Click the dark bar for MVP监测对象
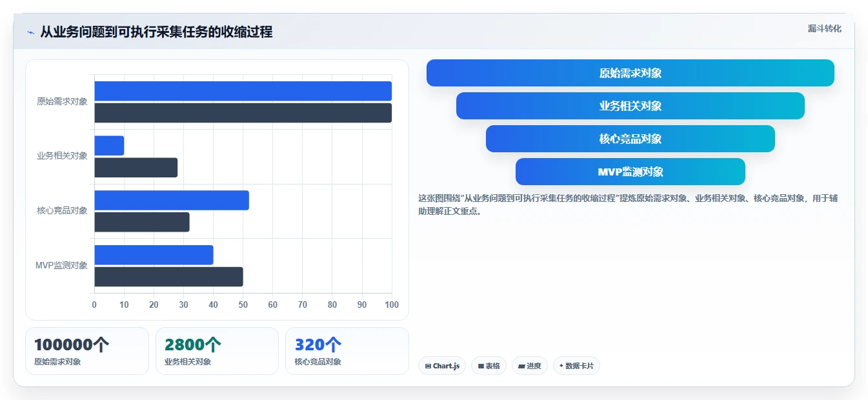 pyautogui.click(x=168, y=277)
